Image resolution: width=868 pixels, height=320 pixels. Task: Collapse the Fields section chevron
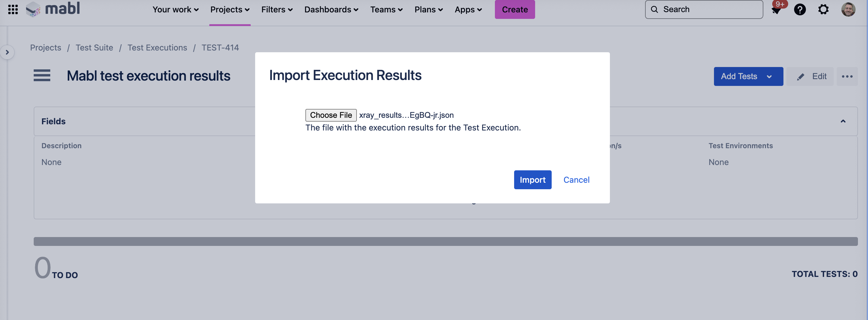tap(843, 121)
